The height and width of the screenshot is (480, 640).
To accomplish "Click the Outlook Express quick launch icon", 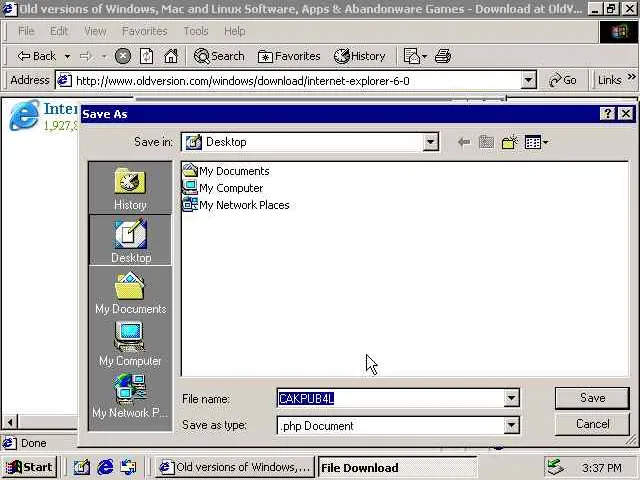I will (129, 467).
